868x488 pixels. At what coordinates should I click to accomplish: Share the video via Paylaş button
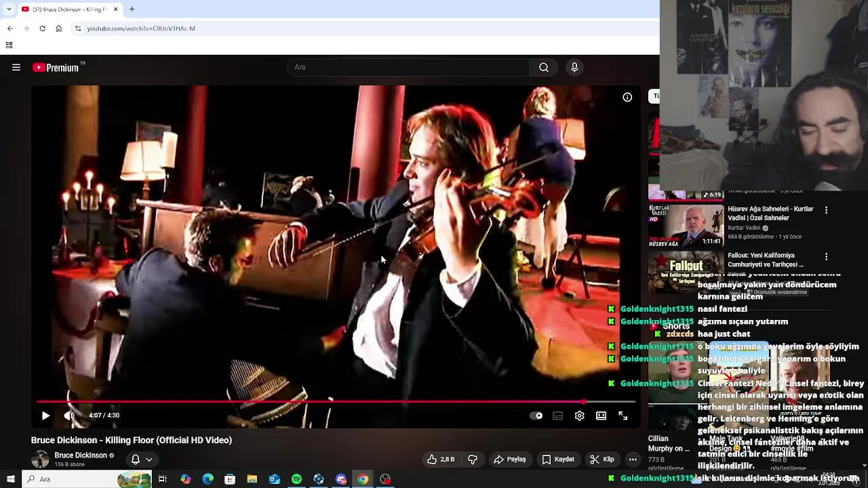pyautogui.click(x=510, y=460)
